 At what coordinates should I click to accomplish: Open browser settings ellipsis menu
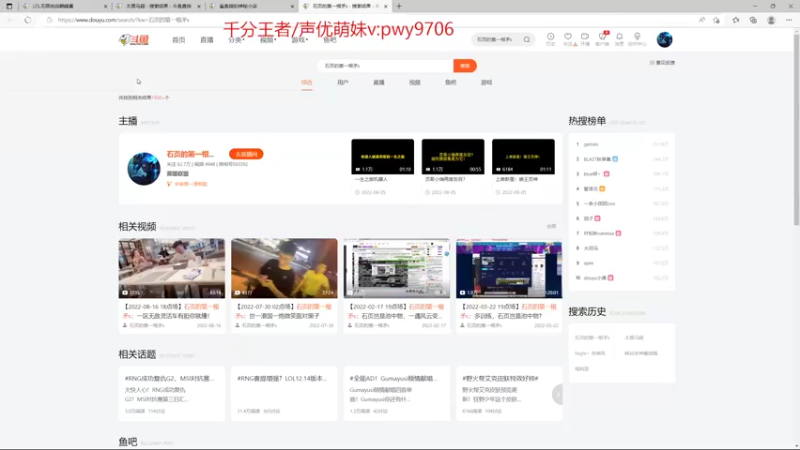click(x=789, y=20)
